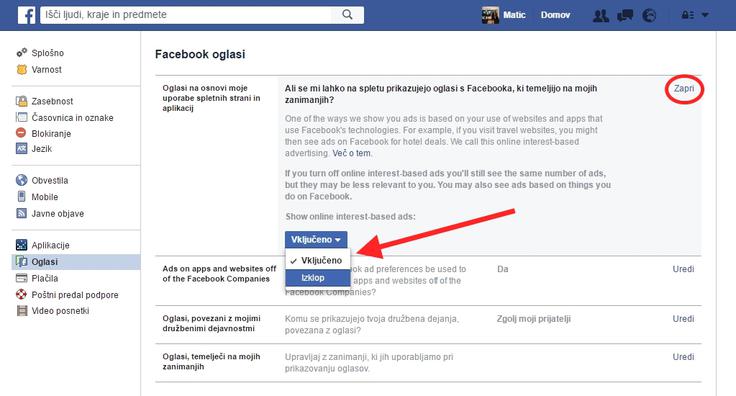Click 'Oglasi, temelječi na mojih zanimanjih' title
Screen dimensions: 736x396
211,361
